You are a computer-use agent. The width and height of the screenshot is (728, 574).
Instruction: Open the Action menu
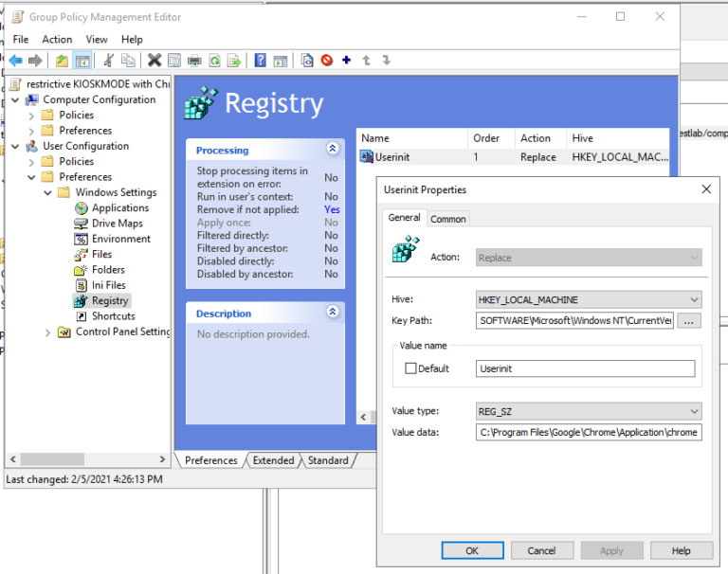click(x=57, y=39)
